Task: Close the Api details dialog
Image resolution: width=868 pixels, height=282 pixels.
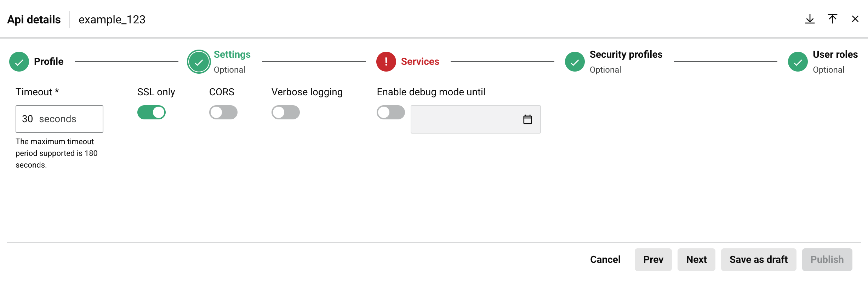Action: (855, 19)
